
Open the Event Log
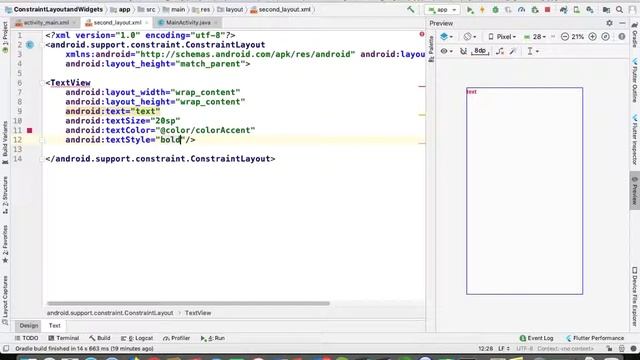(536, 338)
